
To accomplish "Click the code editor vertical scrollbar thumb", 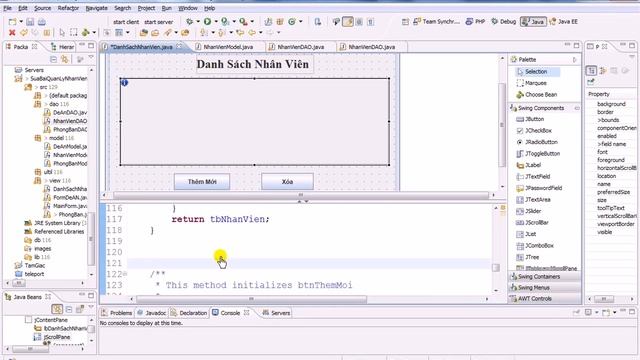I will point(496,268).
